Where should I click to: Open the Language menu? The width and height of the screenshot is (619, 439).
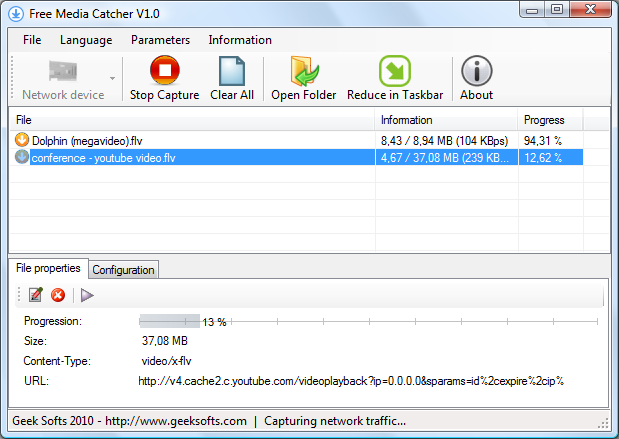click(x=86, y=40)
